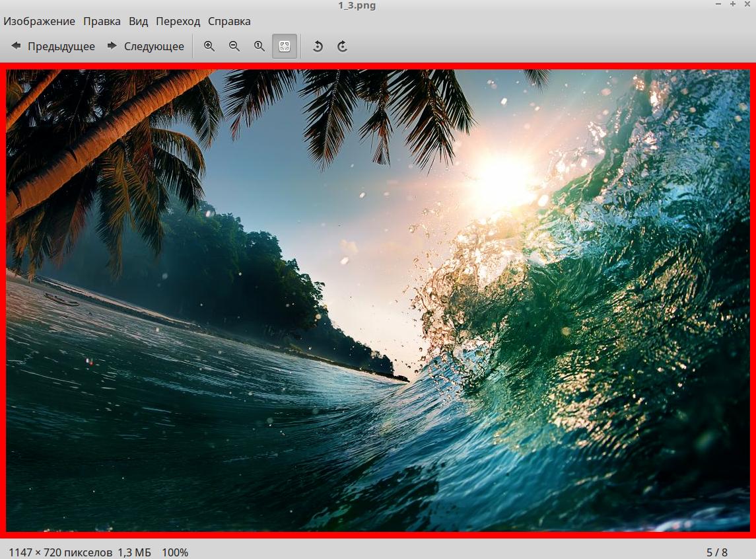The image size is (756, 559).
Task: Rotate the image counterclockwise
Action: coord(317,46)
